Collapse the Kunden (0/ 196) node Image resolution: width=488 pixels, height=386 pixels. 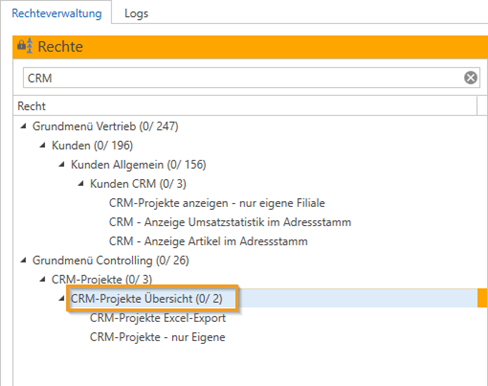coord(42,145)
